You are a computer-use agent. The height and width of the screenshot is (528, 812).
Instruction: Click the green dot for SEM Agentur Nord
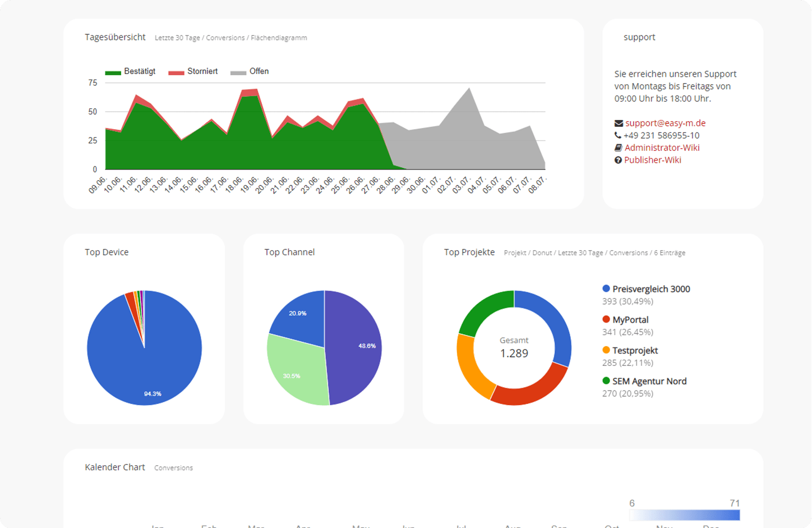click(606, 381)
